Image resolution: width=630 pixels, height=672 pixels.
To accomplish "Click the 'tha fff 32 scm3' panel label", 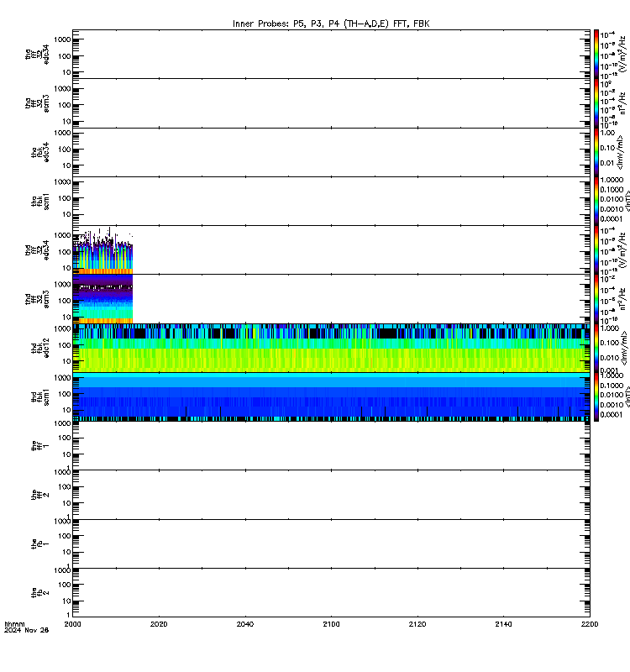I will click(x=37, y=103).
